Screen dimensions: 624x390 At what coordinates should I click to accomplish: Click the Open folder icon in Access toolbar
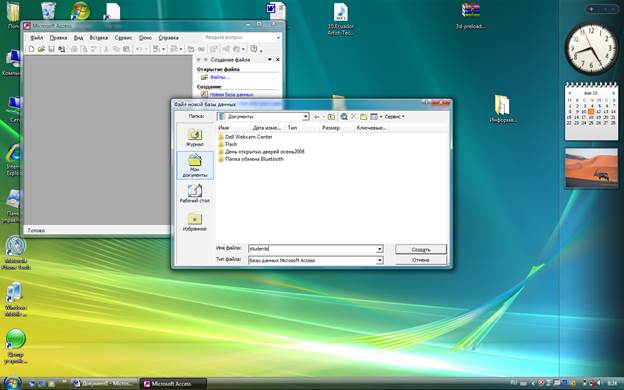[x=41, y=49]
